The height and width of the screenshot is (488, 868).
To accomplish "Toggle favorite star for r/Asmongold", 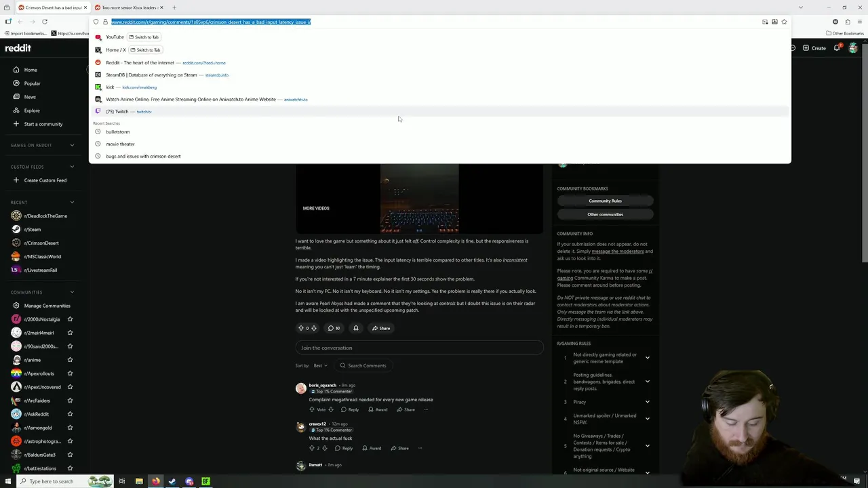I will click(70, 428).
